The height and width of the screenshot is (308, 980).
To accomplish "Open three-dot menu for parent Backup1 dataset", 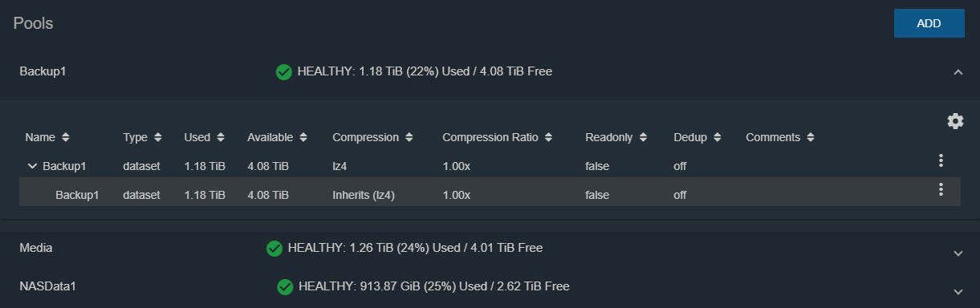I will coord(941,160).
